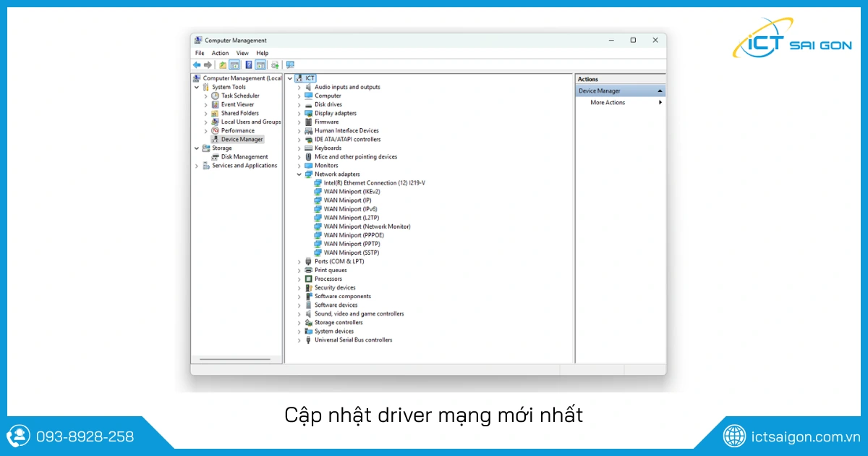Screen dimensions: 868x456
Task: Click the Forward arrow in the toolbar
Action: coord(208,64)
